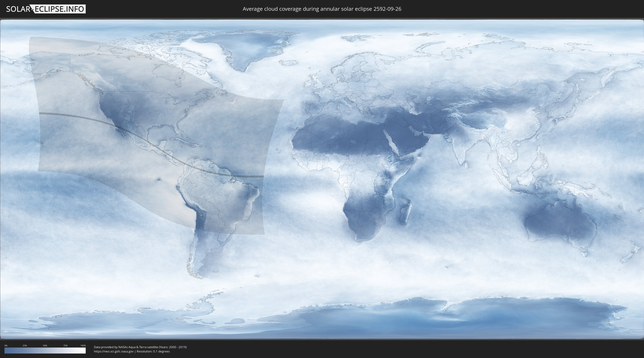This screenshot has width=644, height=358.
Task: Open the neo.sci.gsfc.nasa.gov URL text
Action: pyautogui.click(x=114, y=351)
